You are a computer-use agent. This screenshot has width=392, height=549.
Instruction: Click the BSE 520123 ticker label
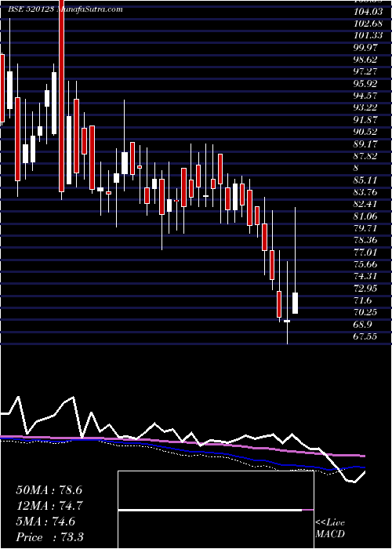click(x=31, y=9)
